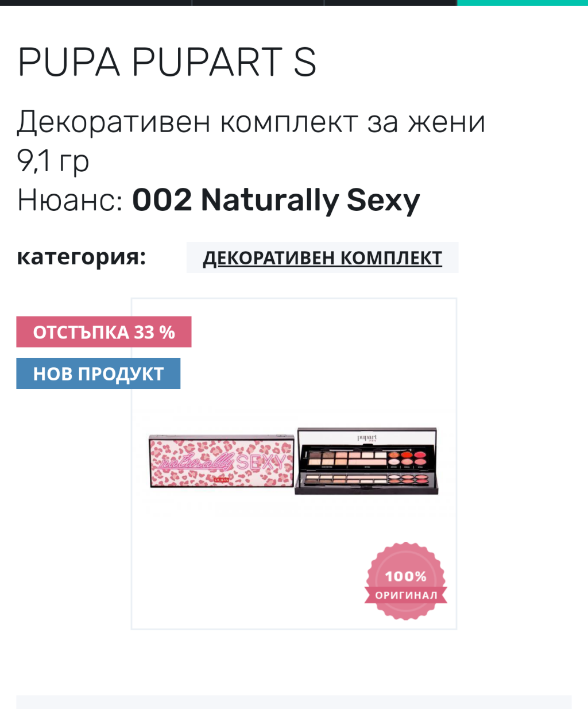Click the НОВ ПРОДУКТ blue badge
This screenshot has width=588, height=709.
pyautogui.click(x=98, y=373)
